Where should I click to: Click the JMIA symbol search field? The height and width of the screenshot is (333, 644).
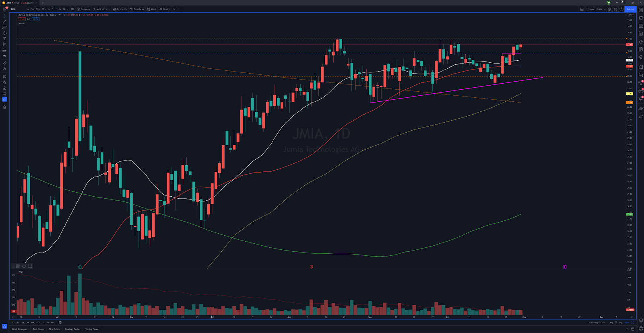pos(16,9)
